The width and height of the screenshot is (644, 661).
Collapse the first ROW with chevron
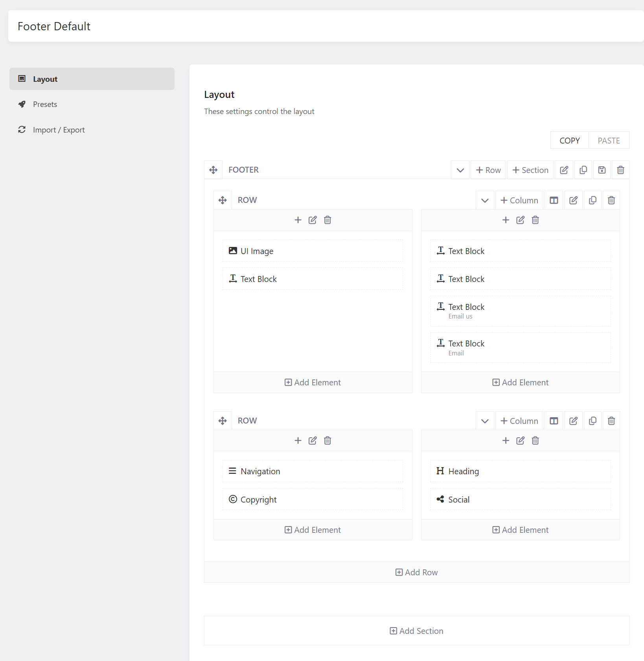tap(485, 200)
